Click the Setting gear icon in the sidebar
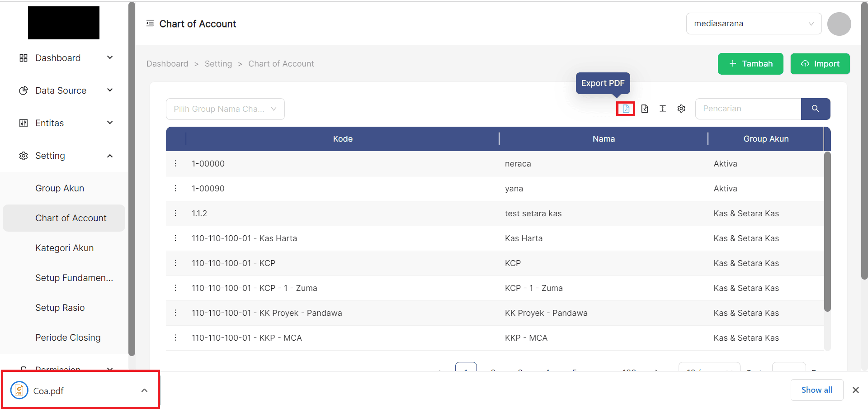Screen dimensions: 868x409 point(24,155)
